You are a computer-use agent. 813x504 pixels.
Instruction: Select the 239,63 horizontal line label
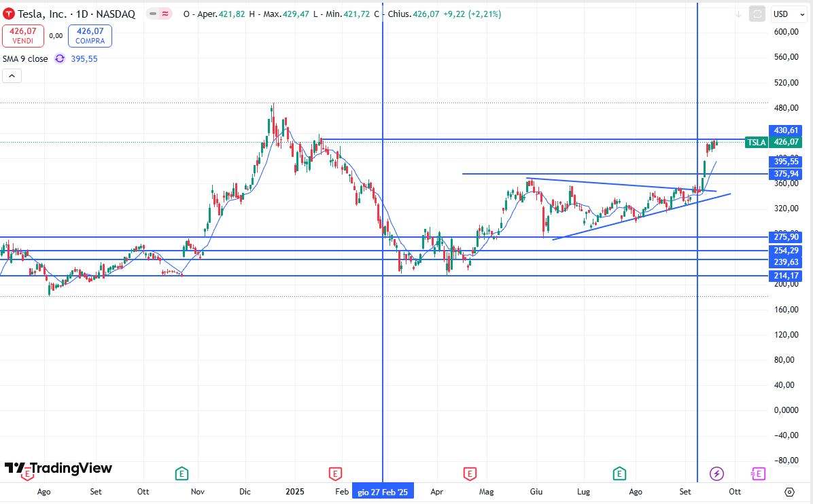(x=786, y=262)
